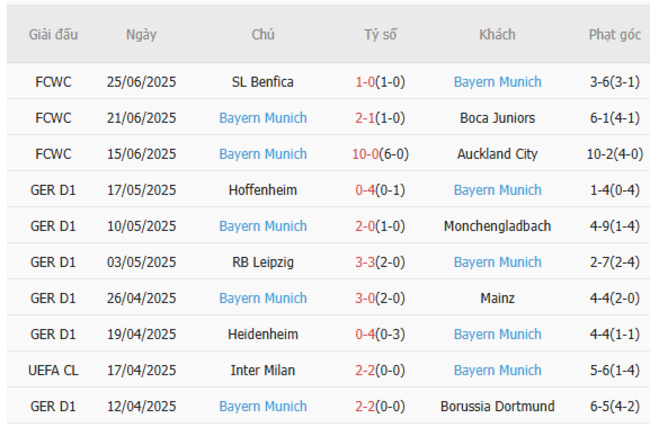Click the 3-3 score of RB Leipzig match

(366, 262)
